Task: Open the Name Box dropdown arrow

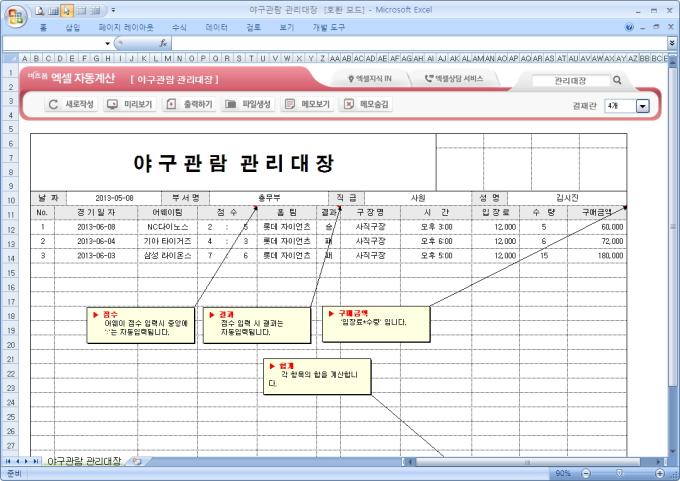Action: click(x=108, y=43)
